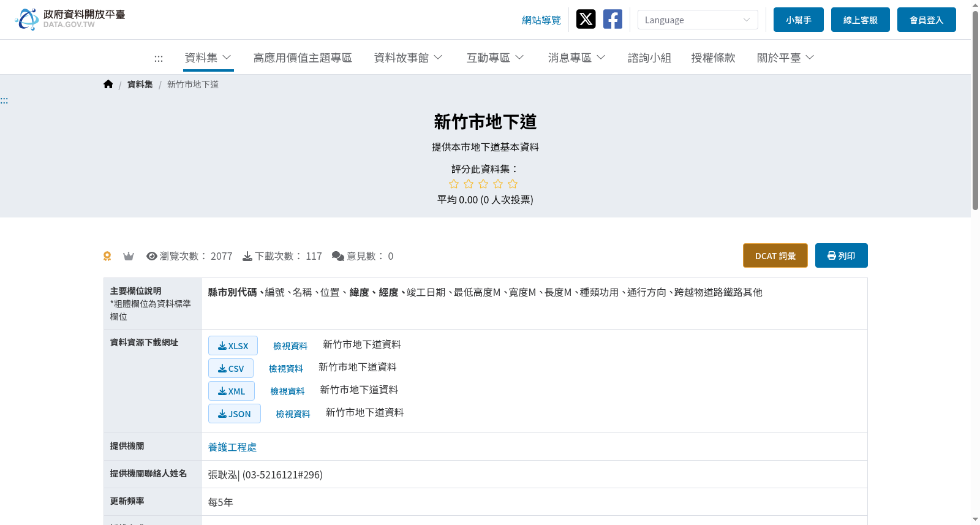The image size is (980, 525).
Task: Open the Language dropdown
Action: click(698, 20)
